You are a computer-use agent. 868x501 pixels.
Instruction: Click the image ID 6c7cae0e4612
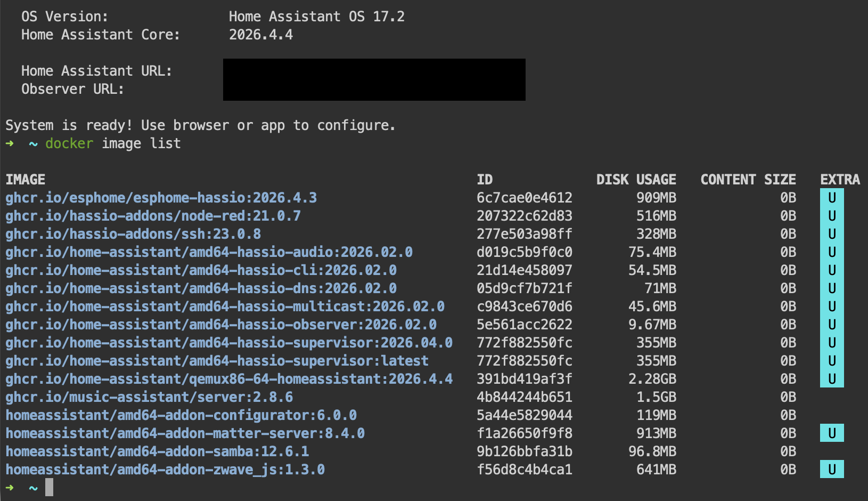pyautogui.click(x=525, y=198)
